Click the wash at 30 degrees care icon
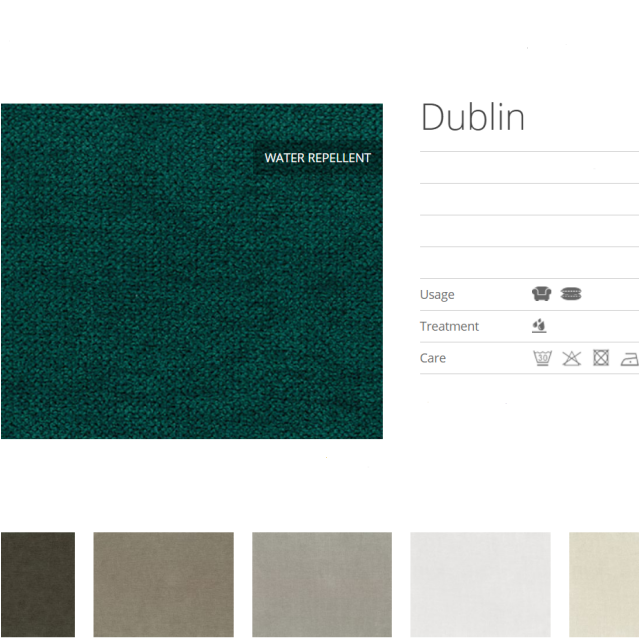 (541, 358)
